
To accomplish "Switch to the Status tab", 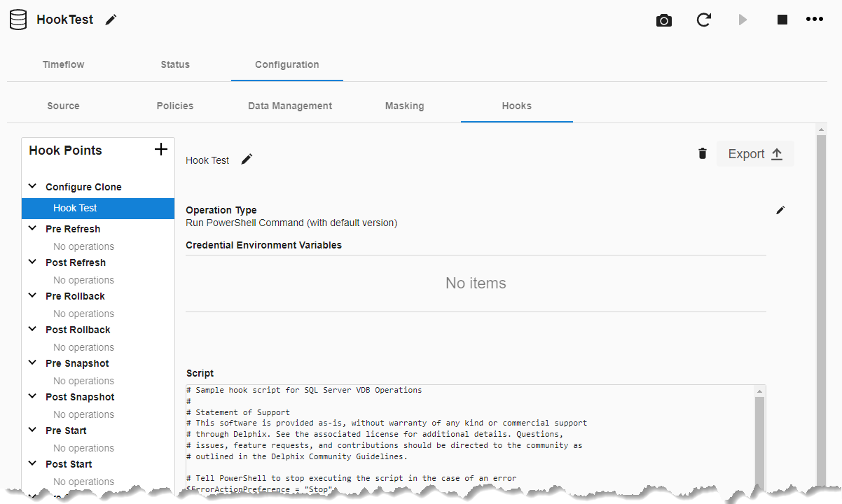I will tap(175, 64).
